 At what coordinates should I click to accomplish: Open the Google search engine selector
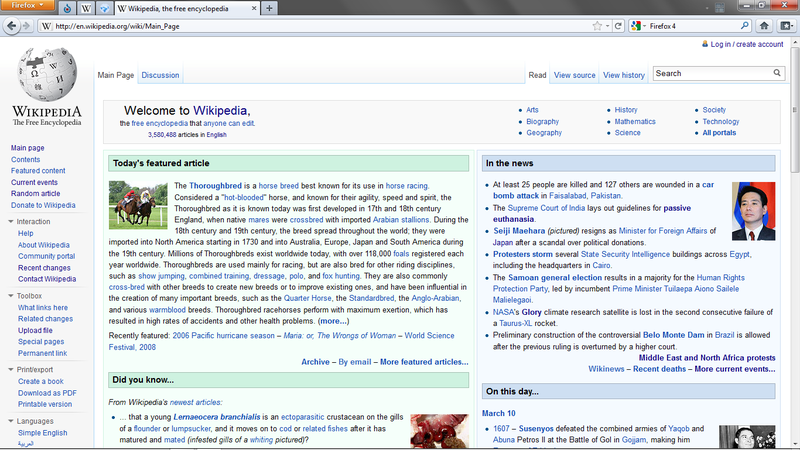[638, 26]
